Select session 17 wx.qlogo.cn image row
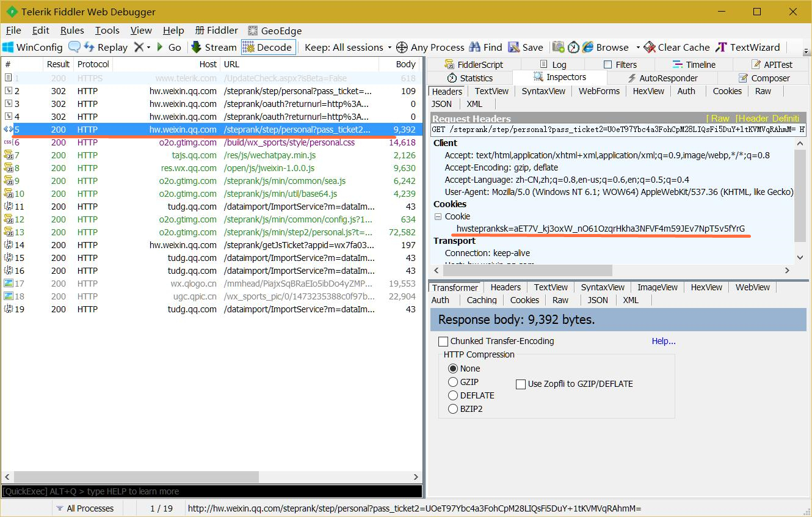The width and height of the screenshot is (812, 517). click(211, 284)
